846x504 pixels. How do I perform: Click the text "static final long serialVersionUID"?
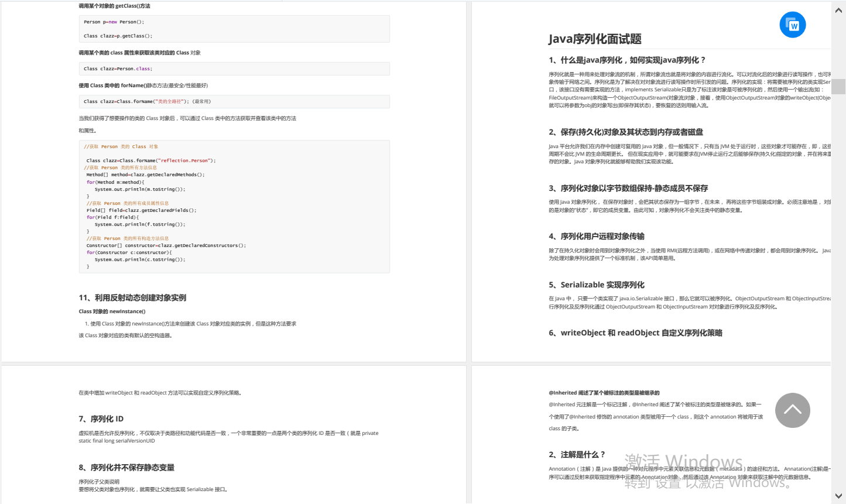point(117,441)
